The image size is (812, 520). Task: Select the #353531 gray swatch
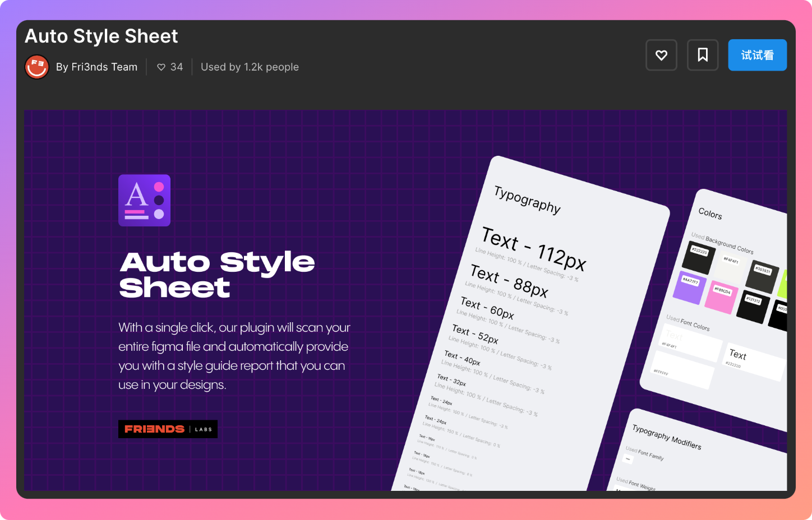pyautogui.click(x=762, y=276)
